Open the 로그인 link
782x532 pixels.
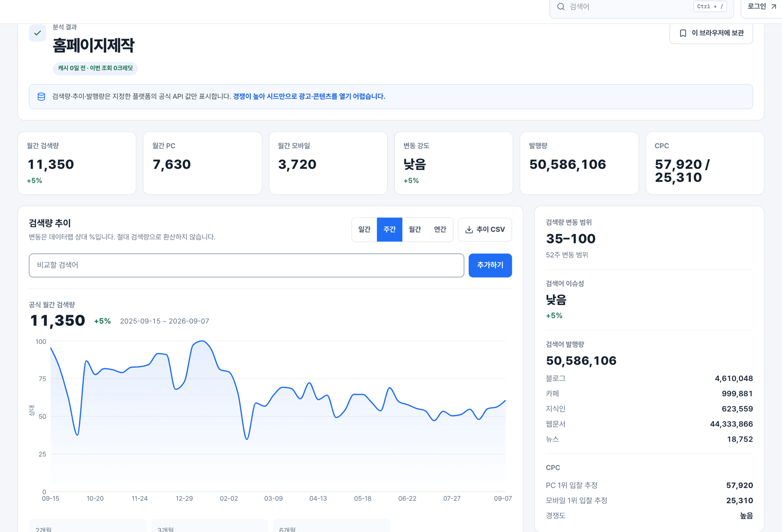click(x=762, y=7)
